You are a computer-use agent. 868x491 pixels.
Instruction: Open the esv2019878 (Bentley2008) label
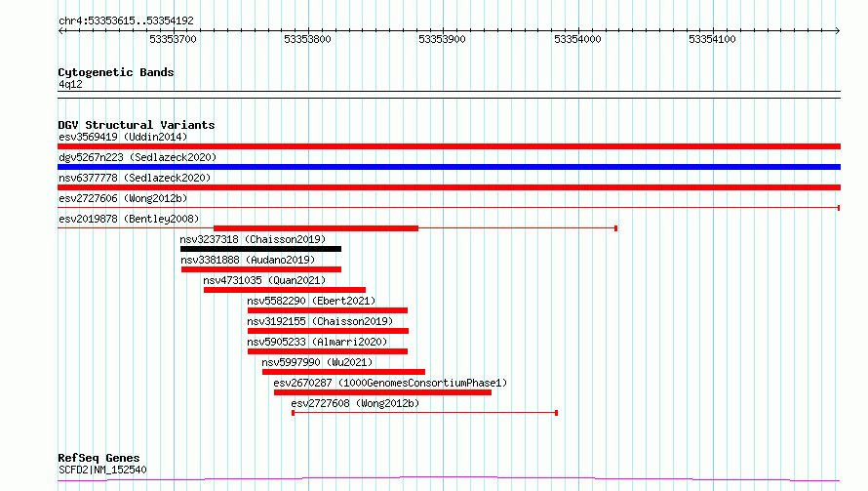[129, 219]
